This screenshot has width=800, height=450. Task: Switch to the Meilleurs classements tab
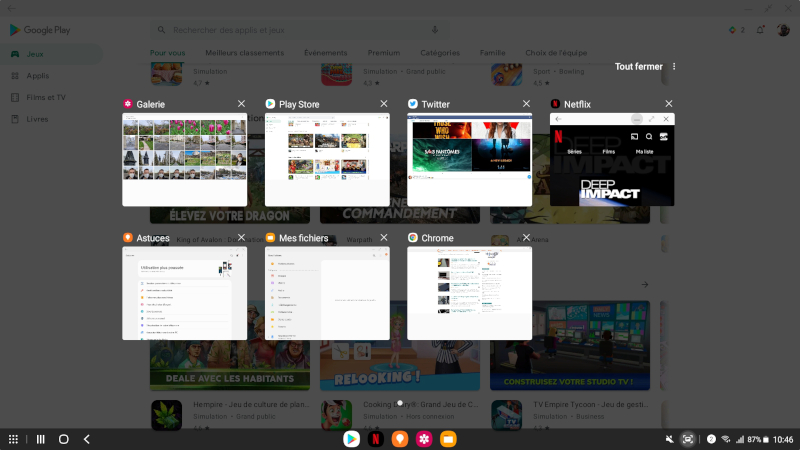[244, 53]
